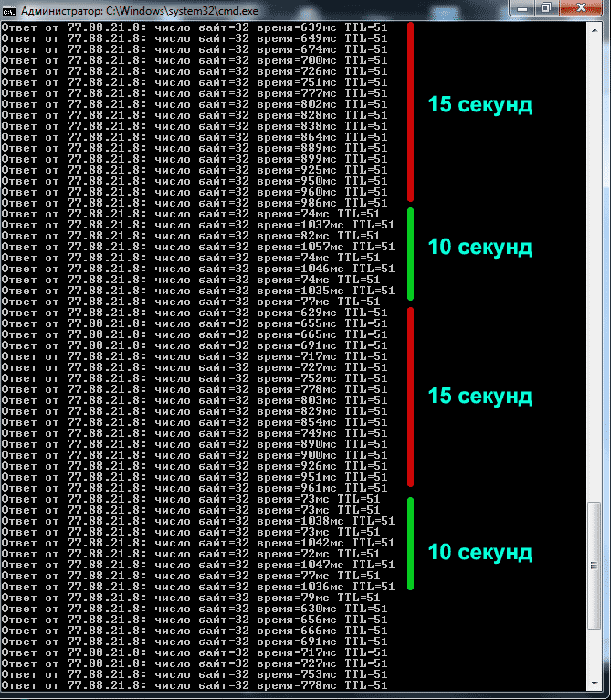Click the row with время=828мс
611x700 pixels.
195,115
